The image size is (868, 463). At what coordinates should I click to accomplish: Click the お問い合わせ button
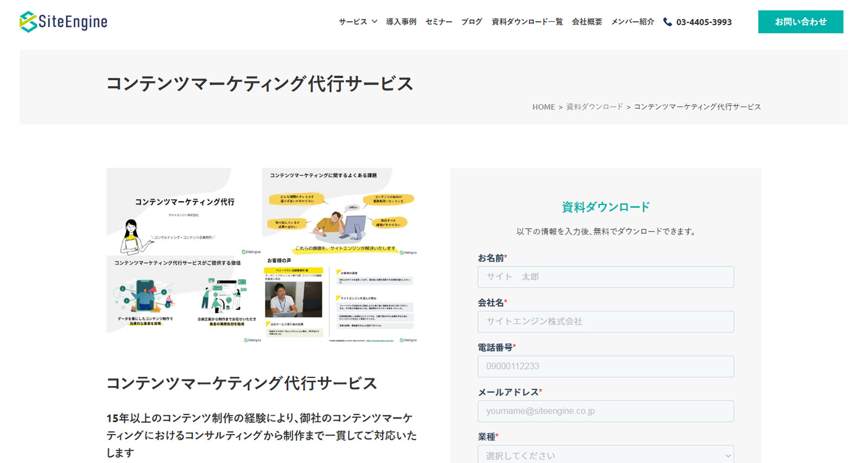pyautogui.click(x=800, y=22)
